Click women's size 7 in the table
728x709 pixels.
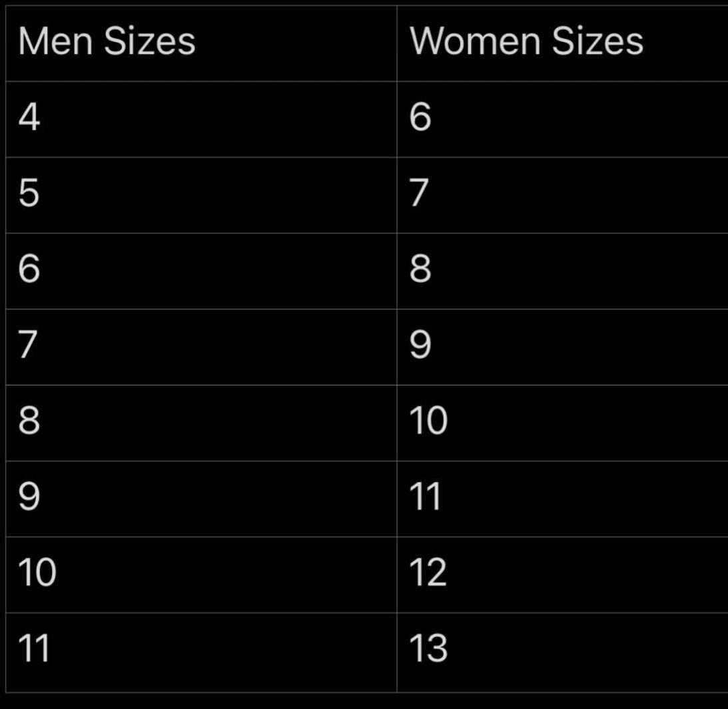point(420,194)
